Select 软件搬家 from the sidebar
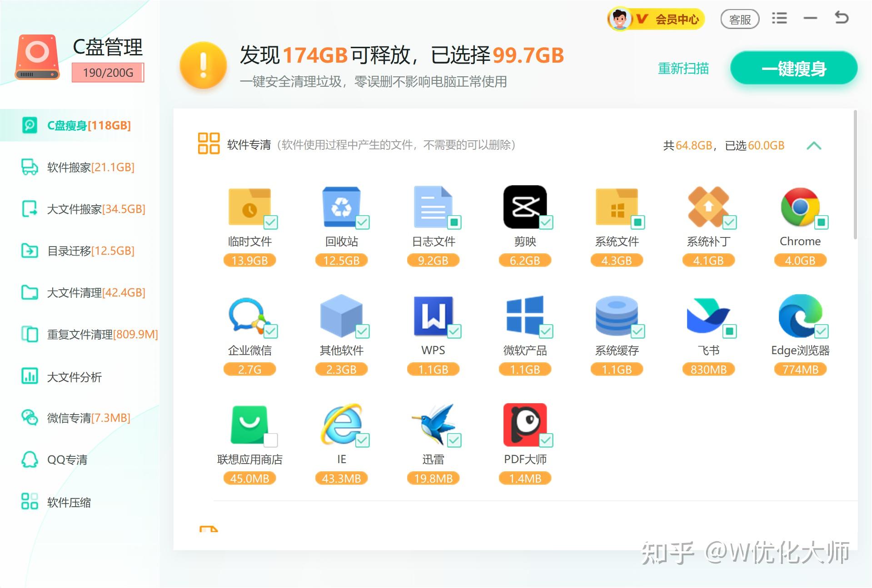The image size is (872, 588). 89,167
